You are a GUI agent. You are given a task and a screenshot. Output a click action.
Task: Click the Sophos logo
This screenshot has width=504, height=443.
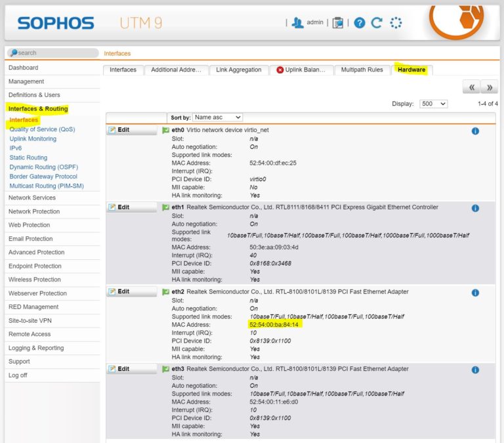[x=56, y=23]
